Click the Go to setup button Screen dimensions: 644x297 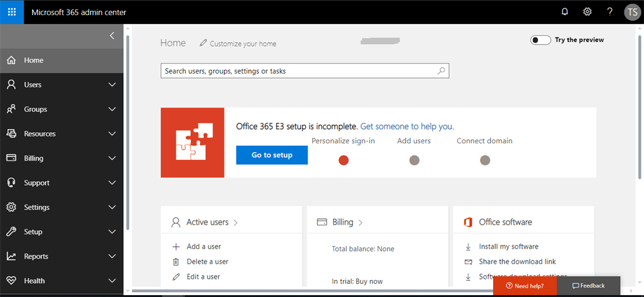272,155
